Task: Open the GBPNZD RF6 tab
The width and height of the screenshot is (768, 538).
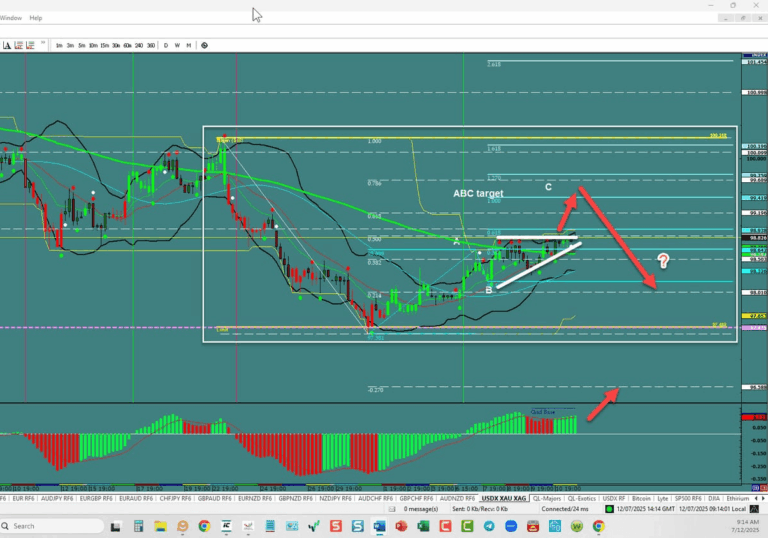Action: (x=295, y=498)
